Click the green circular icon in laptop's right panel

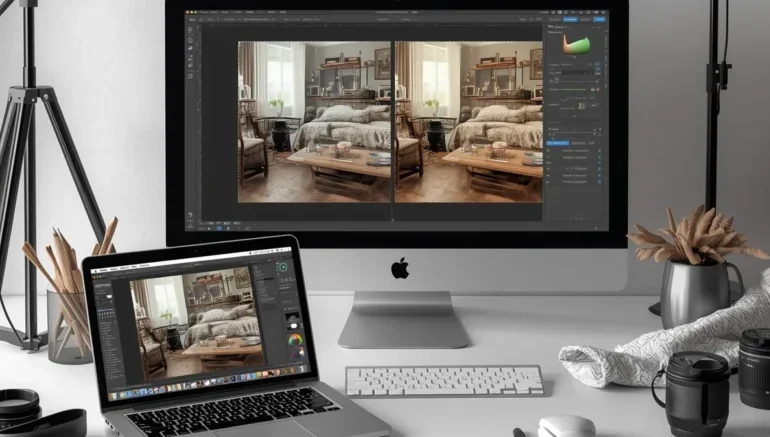point(282,268)
